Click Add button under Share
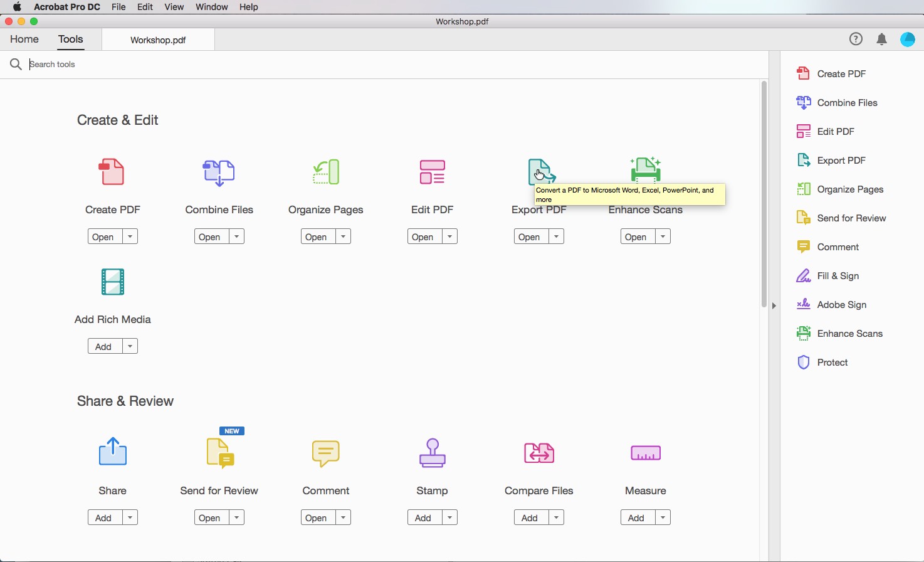 (x=104, y=517)
